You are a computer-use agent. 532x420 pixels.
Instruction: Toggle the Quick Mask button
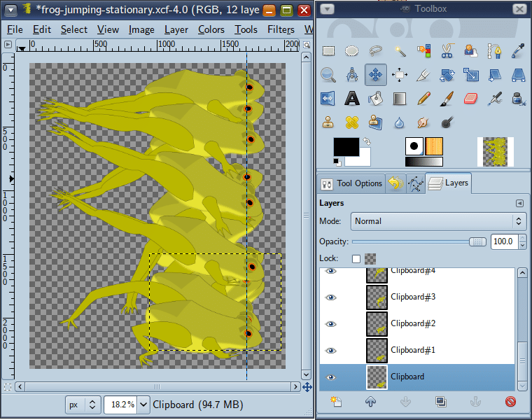8,387
